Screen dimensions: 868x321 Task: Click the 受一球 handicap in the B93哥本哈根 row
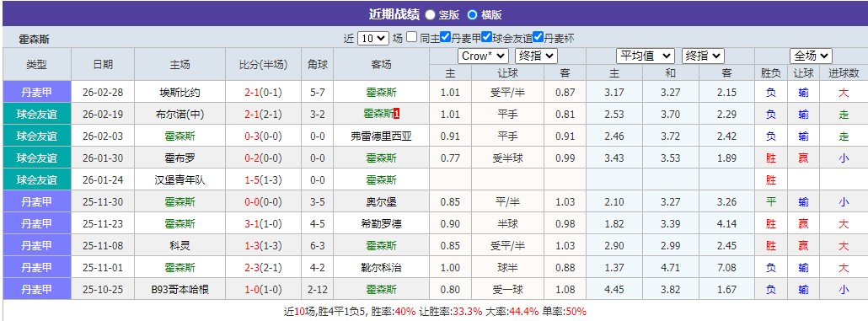507,290
